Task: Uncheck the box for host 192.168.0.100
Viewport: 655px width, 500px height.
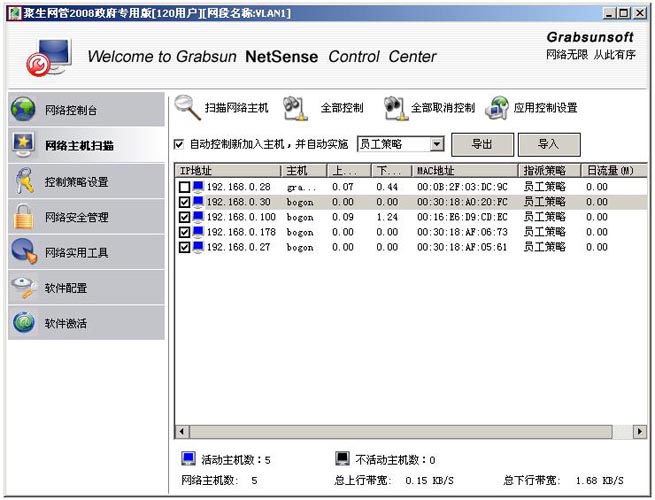Action: 184,217
